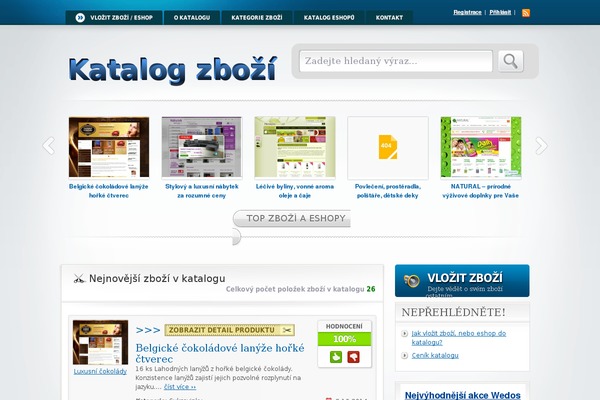Open Vložit zboží / eshop menu item
Image resolution: width=600 pixels, height=400 pixels.
click(114, 18)
